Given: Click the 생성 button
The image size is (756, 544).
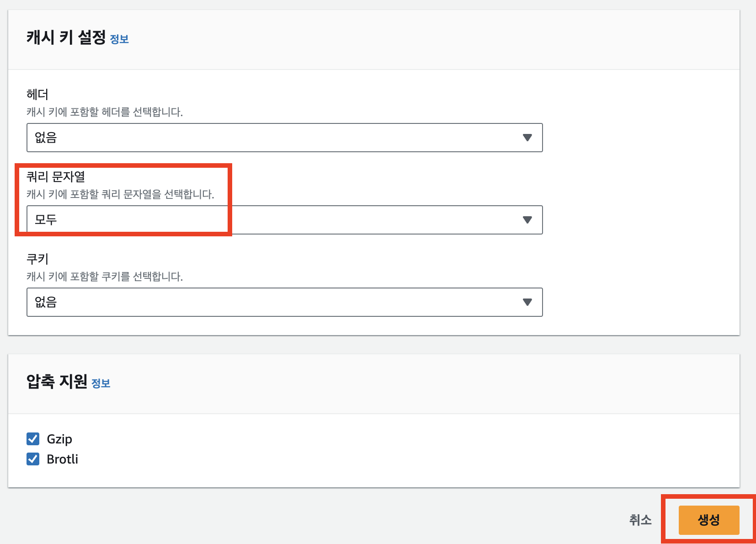Looking at the screenshot, I should point(709,520).
